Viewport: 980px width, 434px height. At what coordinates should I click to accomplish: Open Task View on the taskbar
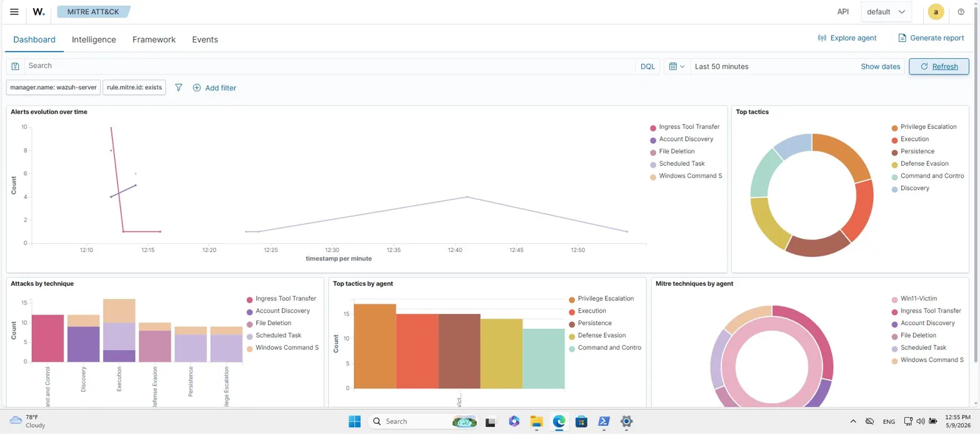tap(491, 421)
